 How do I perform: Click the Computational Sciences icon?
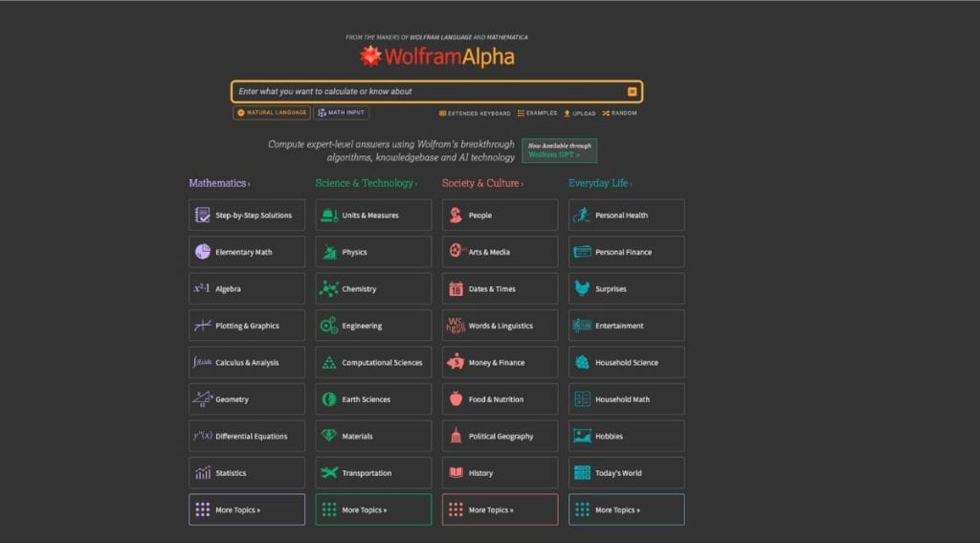point(329,363)
